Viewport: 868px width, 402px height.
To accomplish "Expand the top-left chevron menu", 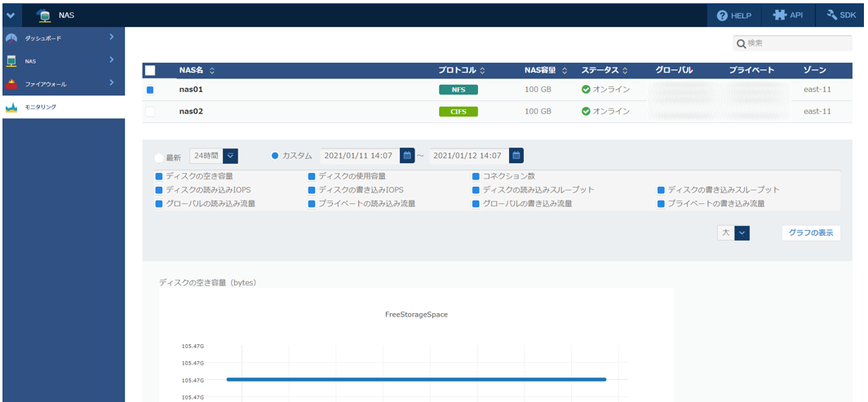I will pyautogui.click(x=11, y=15).
